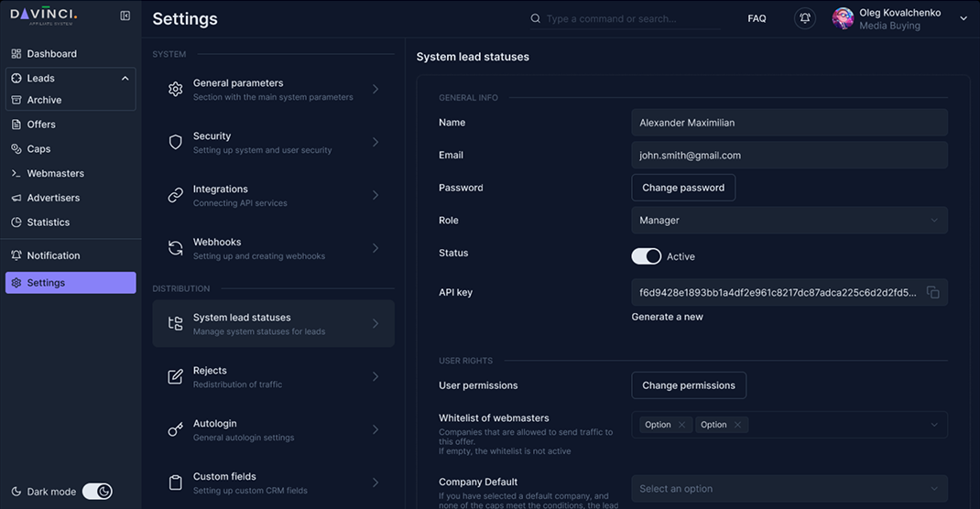Screen dimensions: 980x509
Task: Copy the API key with copy icon
Action: click(x=932, y=293)
